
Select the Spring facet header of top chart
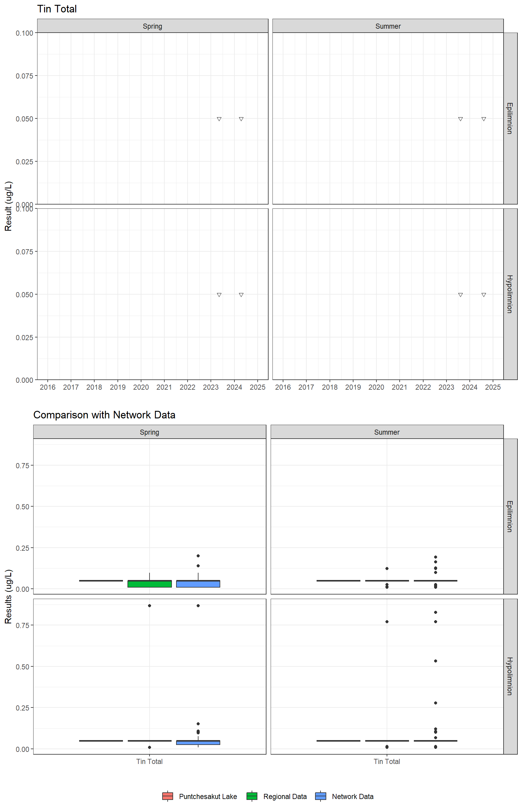(153, 26)
